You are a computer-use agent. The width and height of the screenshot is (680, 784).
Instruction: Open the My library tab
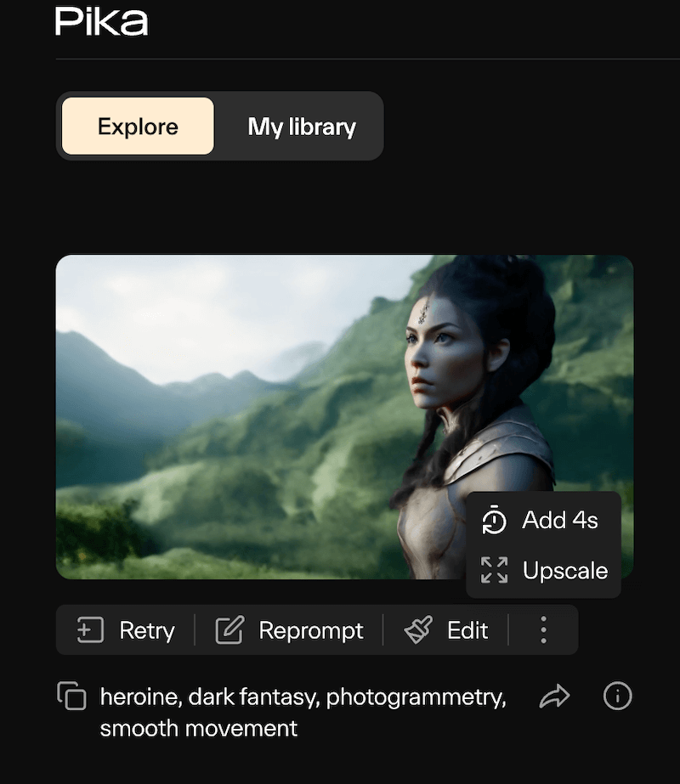tap(302, 127)
